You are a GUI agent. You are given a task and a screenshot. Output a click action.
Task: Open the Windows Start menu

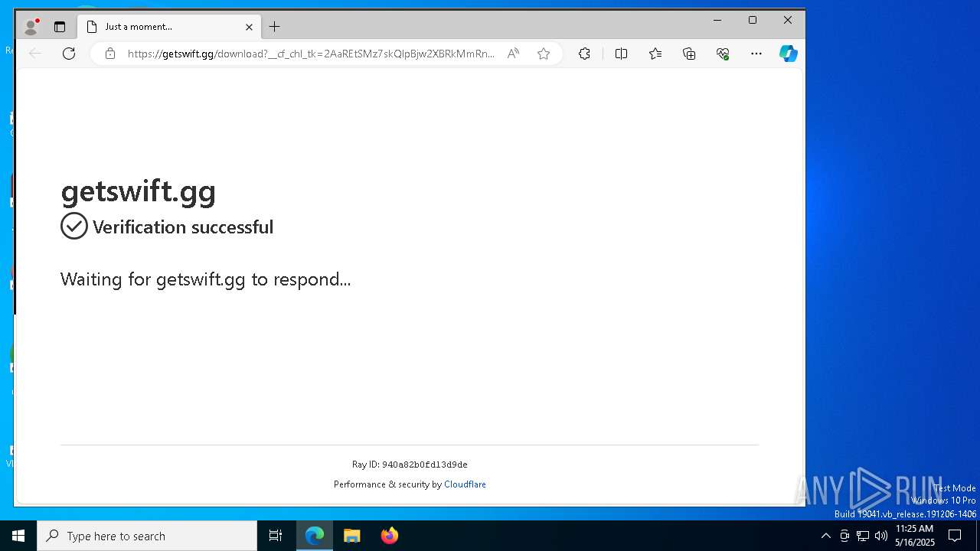(x=18, y=536)
